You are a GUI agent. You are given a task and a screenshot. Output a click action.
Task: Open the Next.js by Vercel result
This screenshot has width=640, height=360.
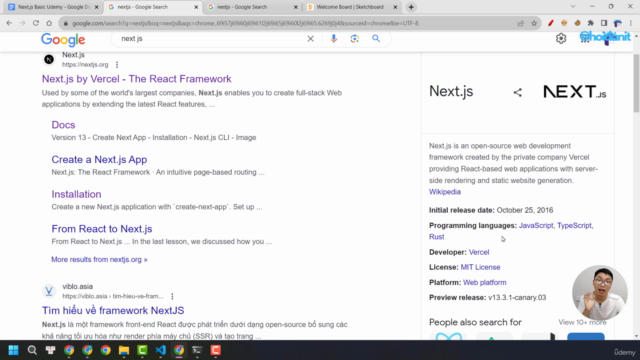coord(136,79)
